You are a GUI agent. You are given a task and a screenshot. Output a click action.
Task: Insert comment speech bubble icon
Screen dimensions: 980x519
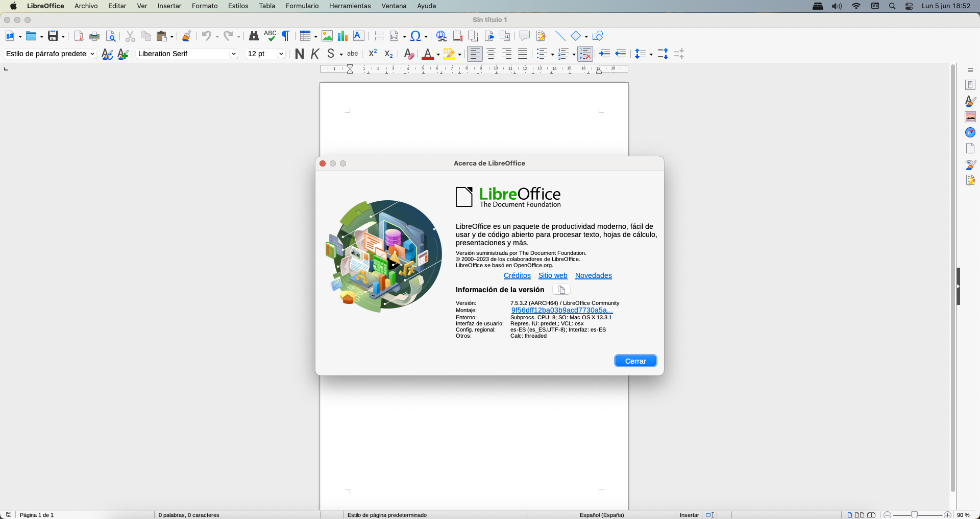524,36
